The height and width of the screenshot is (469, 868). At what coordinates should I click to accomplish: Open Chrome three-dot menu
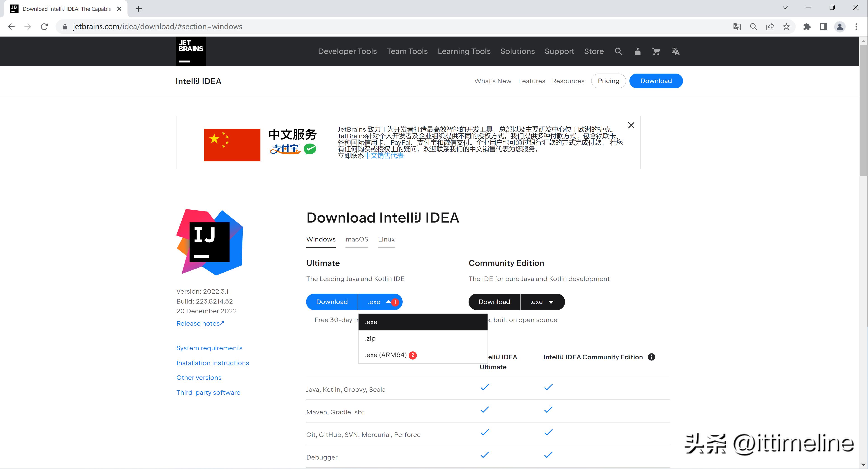856,27
